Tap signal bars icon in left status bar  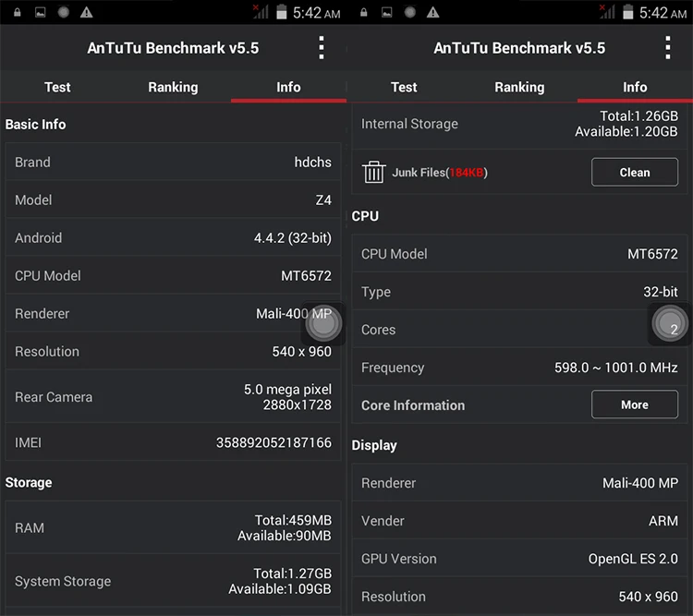[x=261, y=12]
